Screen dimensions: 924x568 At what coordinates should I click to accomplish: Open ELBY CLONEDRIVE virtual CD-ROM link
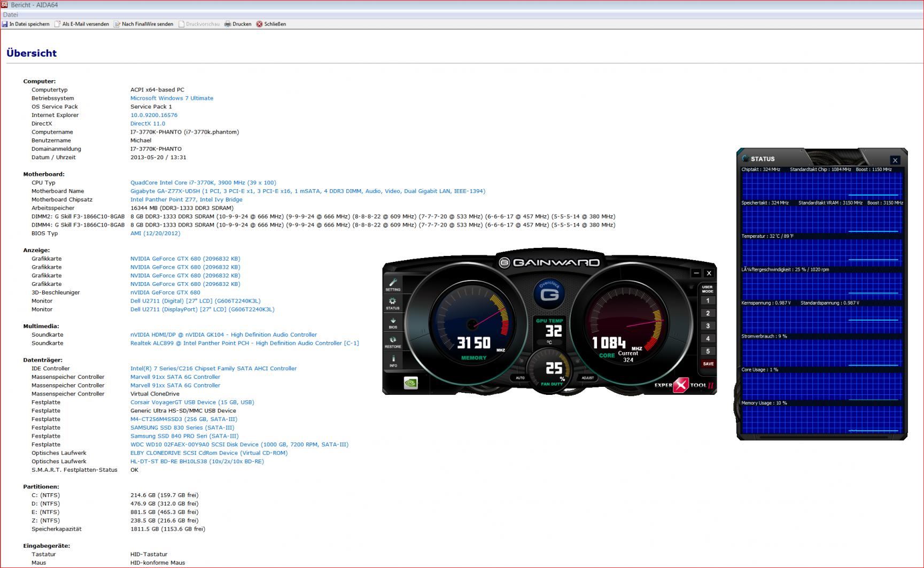209,453
